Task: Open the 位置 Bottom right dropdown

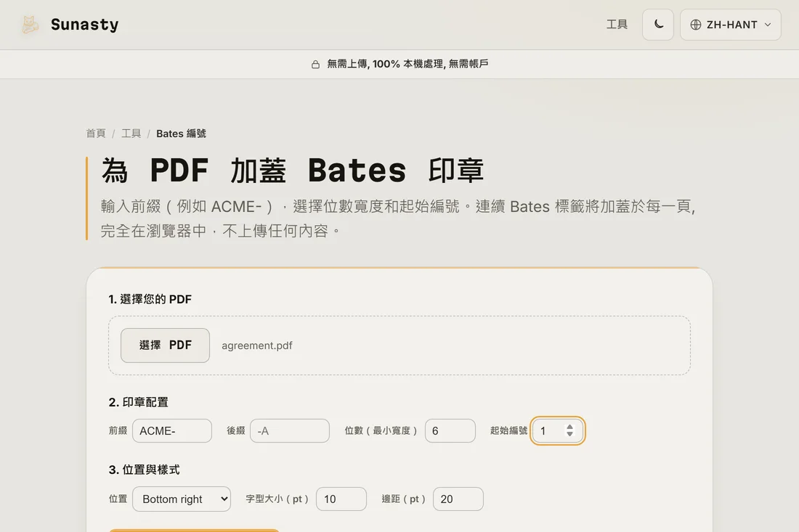Action: [x=182, y=499]
